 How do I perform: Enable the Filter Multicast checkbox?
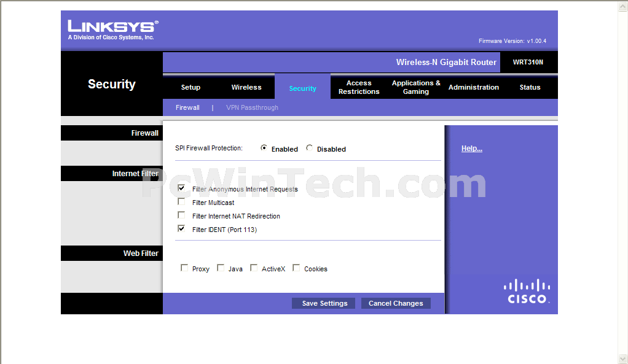pyautogui.click(x=181, y=201)
